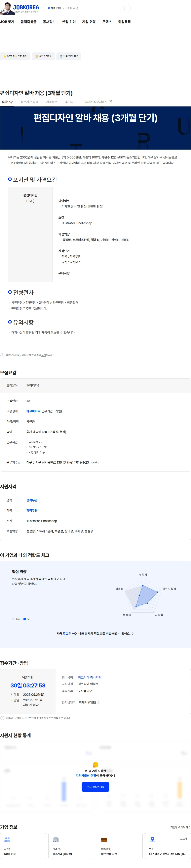Click the briefcase icon in 산업(업종) card
Viewport: 191px width, 868px height.
click(104, 840)
